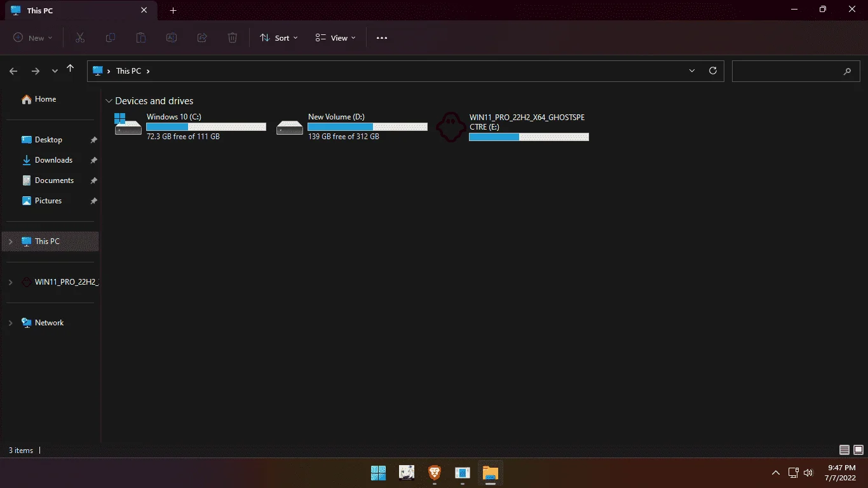Image resolution: width=868 pixels, height=488 pixels.
Task: Go up one level with up arrow
Action: [x=71, y=69]
